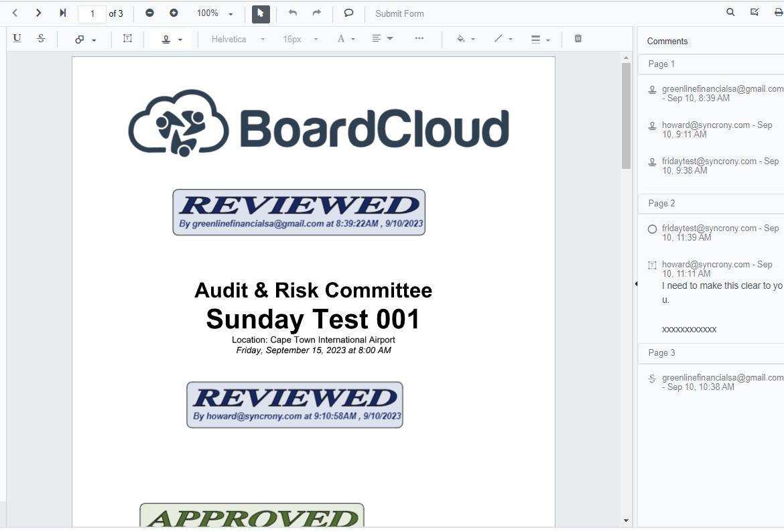This screenshot has height=532, width=784.
Task: Click the scroll down arrow of document
Action: 626,521
